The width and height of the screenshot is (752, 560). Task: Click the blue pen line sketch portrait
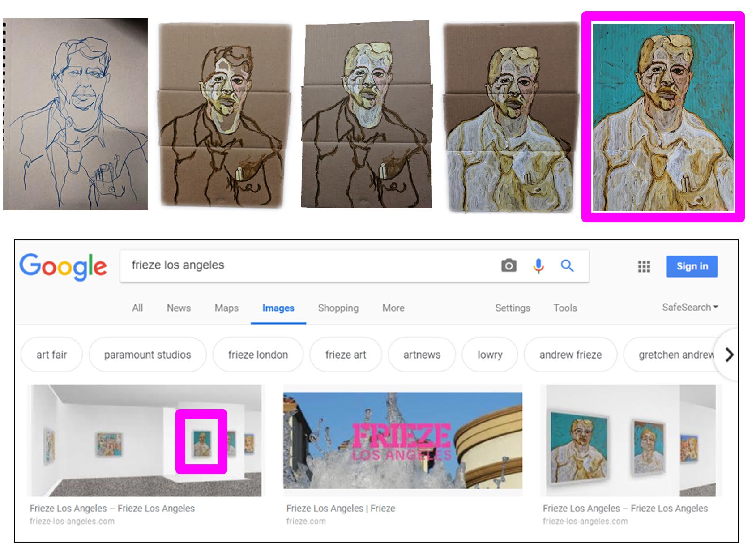coord(75,114)
